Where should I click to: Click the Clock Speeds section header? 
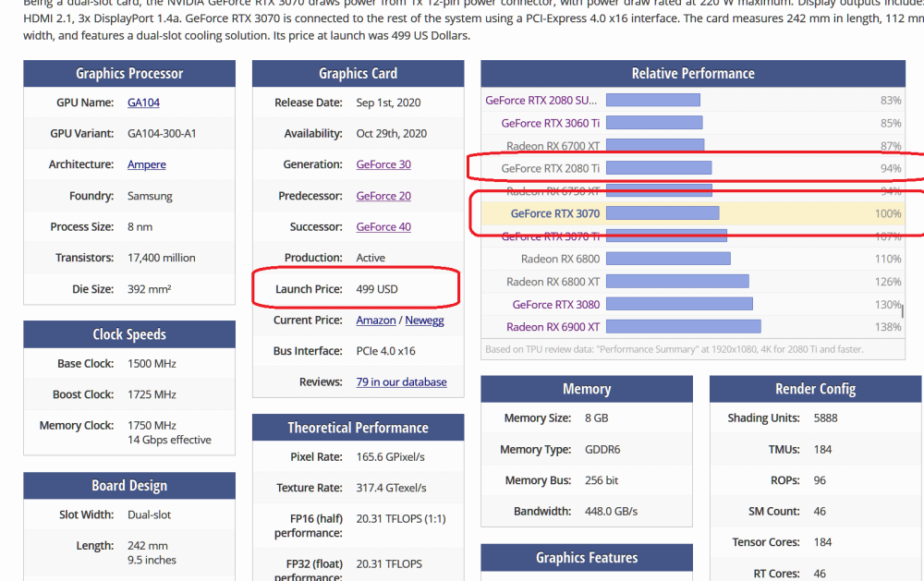click(x=129, y=334)
